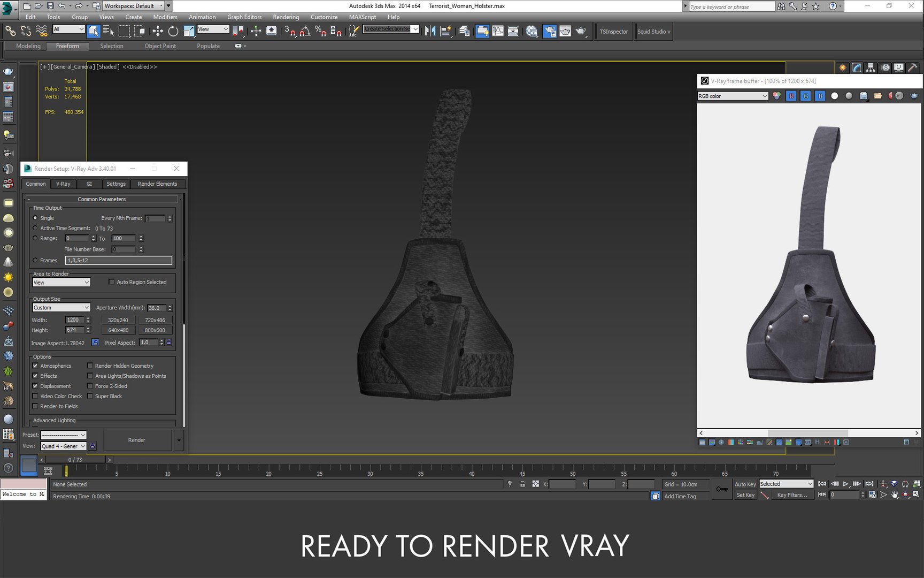Open the Utilities hammer panel tab
The image size is (924, 578).
click(913, 67)
